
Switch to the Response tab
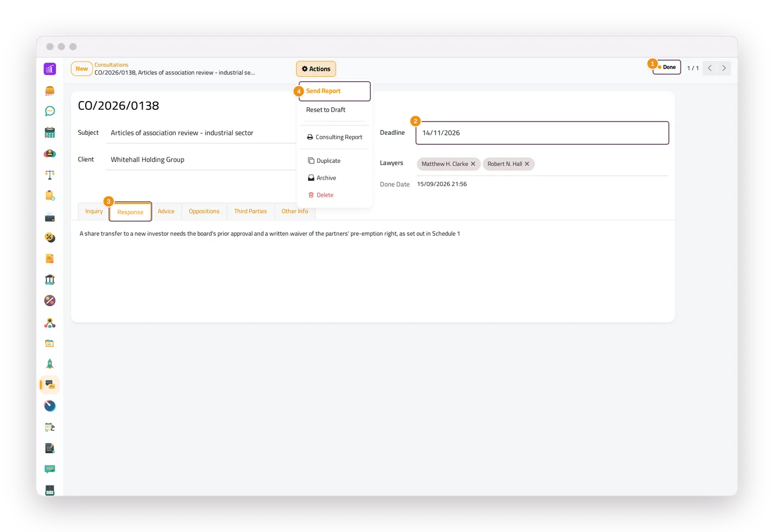click(130, 212)
